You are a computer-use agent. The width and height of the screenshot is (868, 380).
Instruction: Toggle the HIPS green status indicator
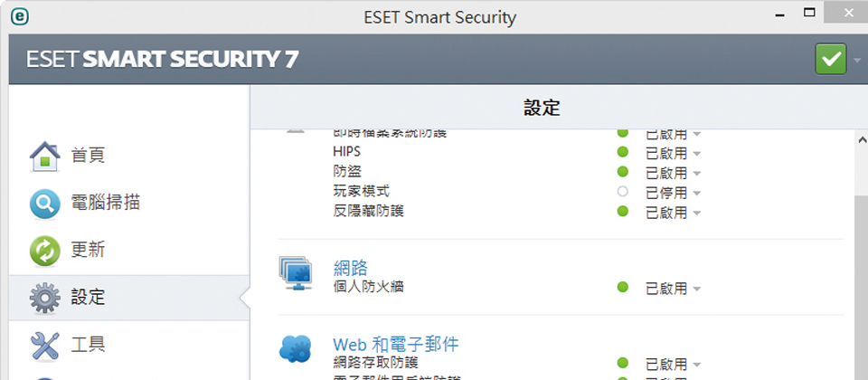[x=623, y=152]
